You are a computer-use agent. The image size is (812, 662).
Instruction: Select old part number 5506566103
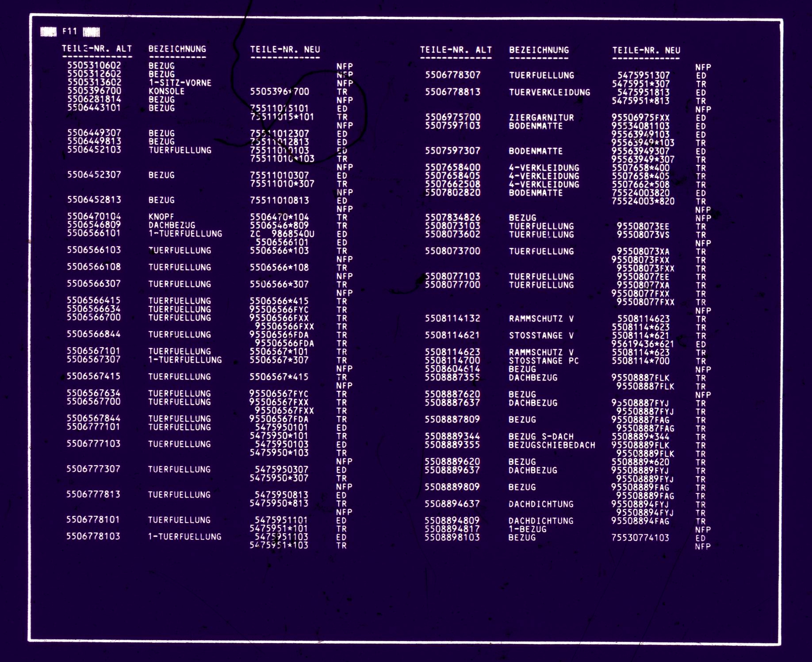pos(94,250)
